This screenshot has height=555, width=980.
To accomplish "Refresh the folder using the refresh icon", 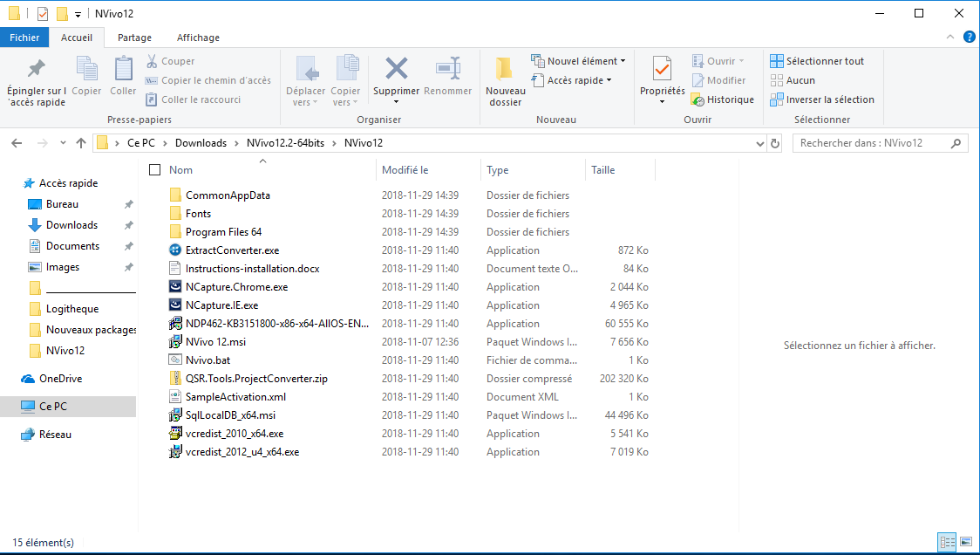I will [x=775, y=143].
